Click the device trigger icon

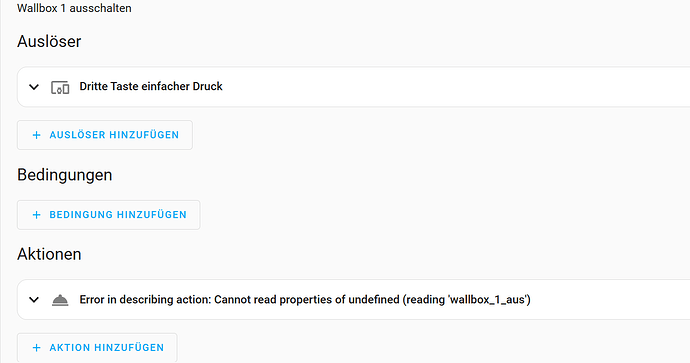click(60, 87)
